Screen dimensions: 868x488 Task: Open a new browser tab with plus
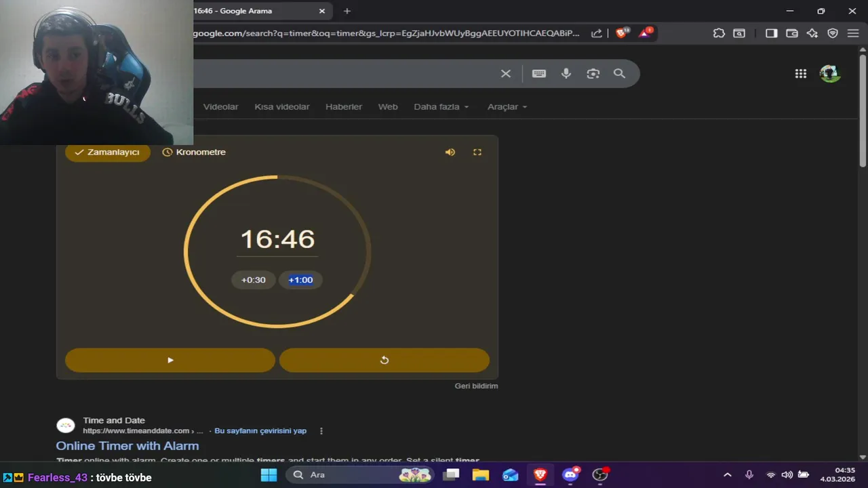pos(347,11)
